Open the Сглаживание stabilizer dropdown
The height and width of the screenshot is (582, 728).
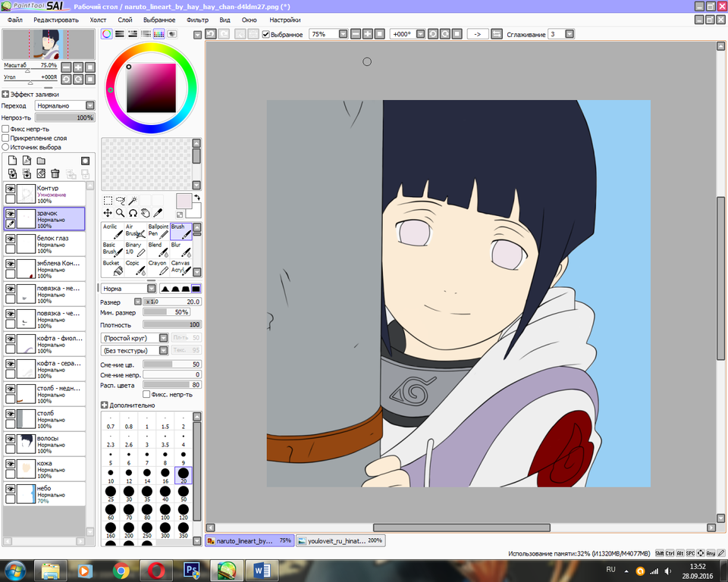point(570,34)
